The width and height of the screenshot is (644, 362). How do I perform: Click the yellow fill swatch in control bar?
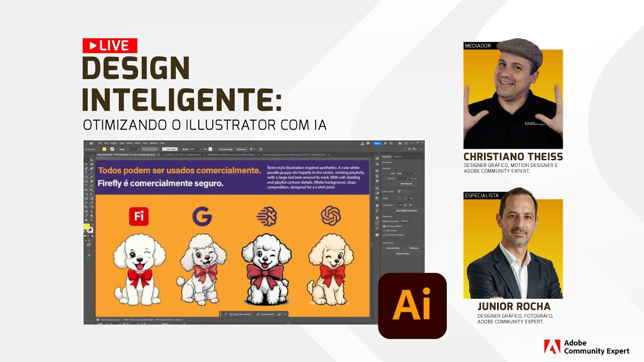click(104, 149)
